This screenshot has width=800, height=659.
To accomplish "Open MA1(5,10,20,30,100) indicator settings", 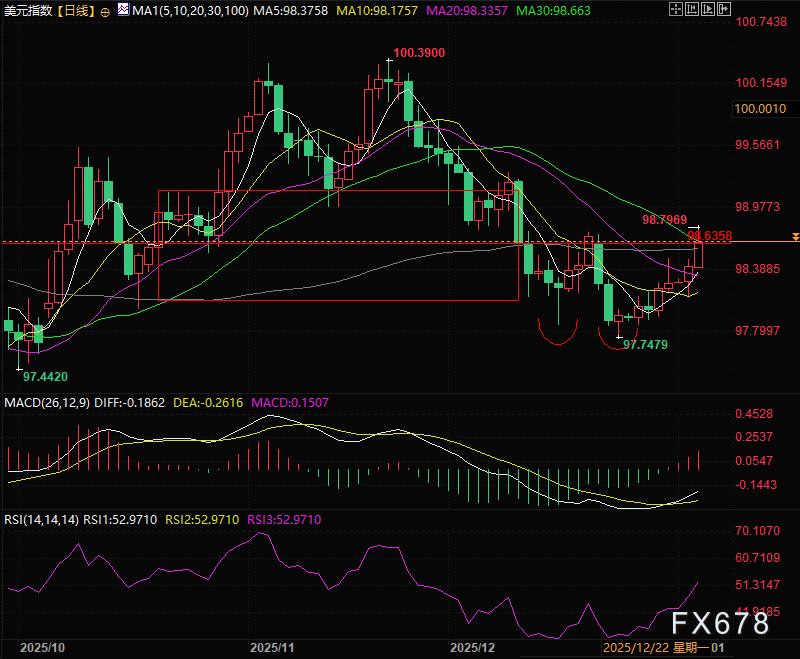I will pos(190,11).
